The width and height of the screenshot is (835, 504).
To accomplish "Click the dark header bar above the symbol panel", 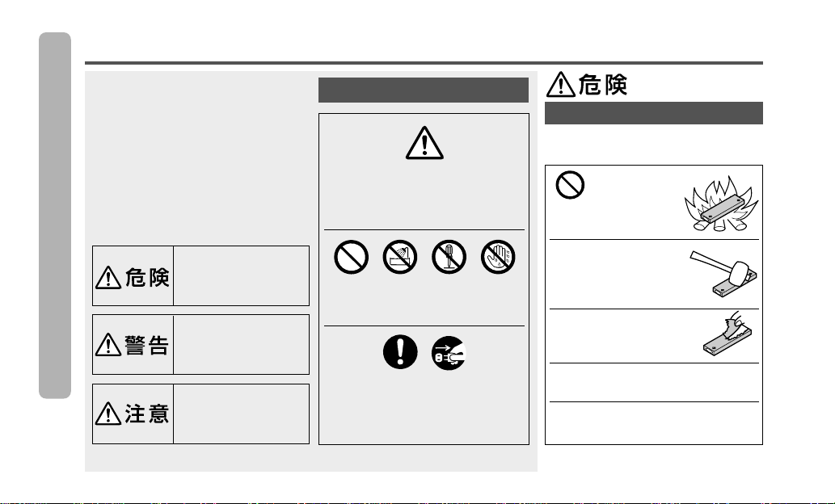I will (424, 90).
